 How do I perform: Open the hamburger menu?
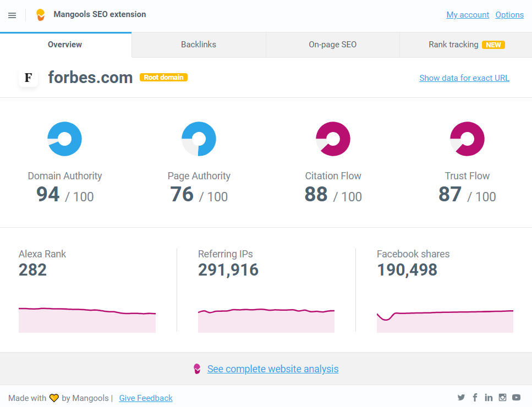pos(12,15)
